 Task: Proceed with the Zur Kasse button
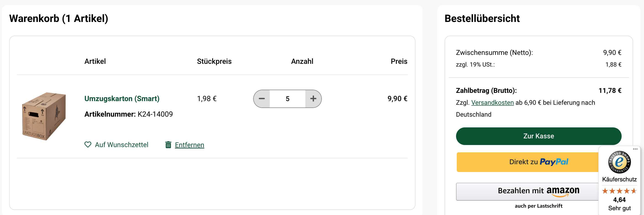point(538,136)
